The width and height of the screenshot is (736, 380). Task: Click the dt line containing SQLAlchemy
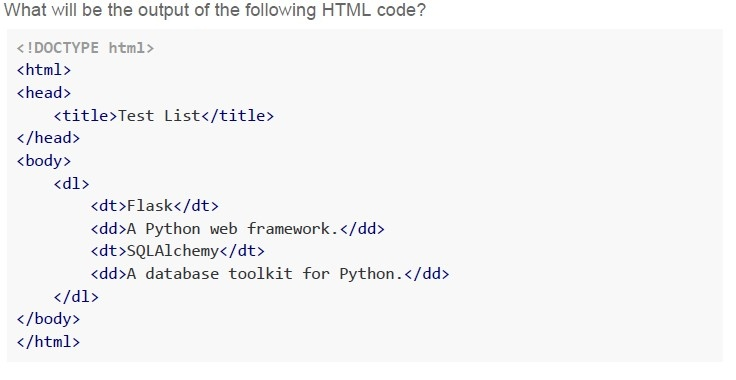[177, 251]
